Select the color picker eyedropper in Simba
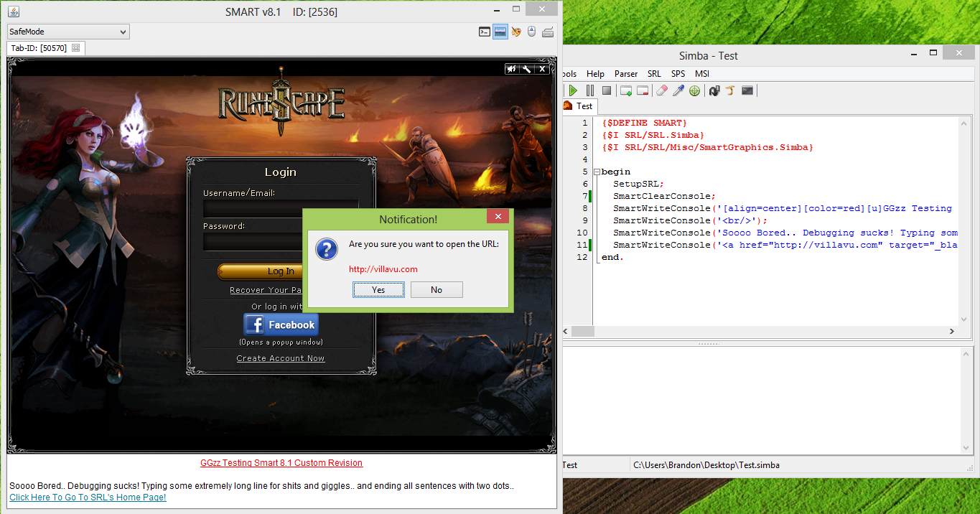Screen dimensions: 980x514 coord(678,90)
